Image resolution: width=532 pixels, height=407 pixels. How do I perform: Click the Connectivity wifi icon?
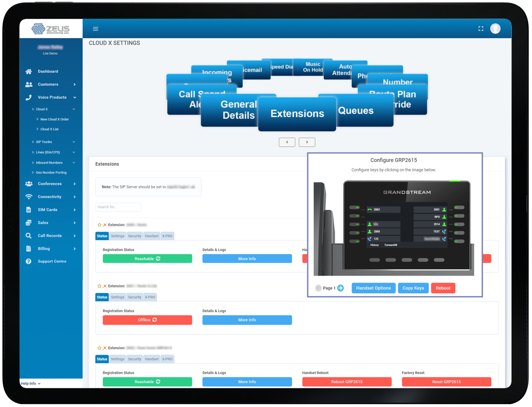pos(29,197)
